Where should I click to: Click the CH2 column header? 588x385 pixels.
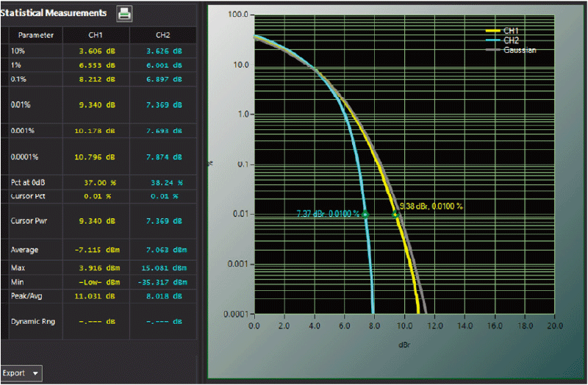162,35
